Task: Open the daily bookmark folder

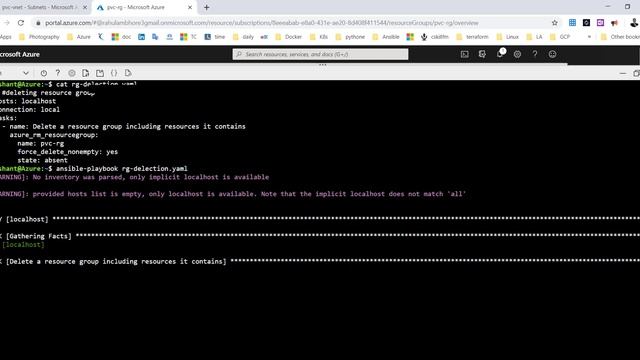Action: click(x=243, y=37)
